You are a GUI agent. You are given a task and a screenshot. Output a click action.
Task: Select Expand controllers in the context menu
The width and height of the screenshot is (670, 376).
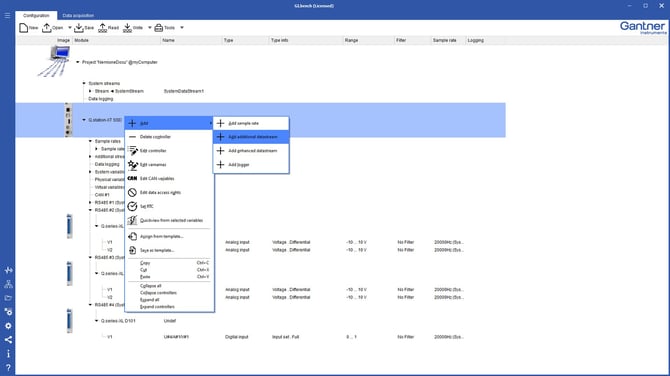(x=169, y=307)
